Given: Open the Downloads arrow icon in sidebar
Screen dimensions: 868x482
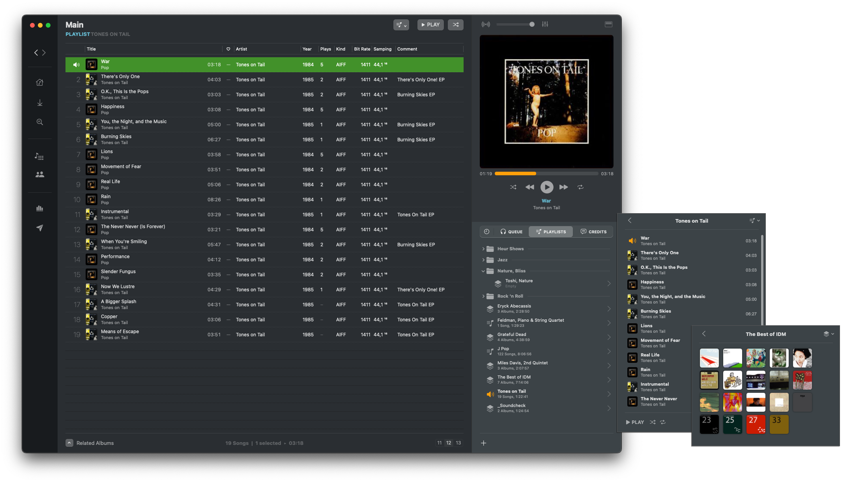Looking at the screenshot, I should (39, 103).
